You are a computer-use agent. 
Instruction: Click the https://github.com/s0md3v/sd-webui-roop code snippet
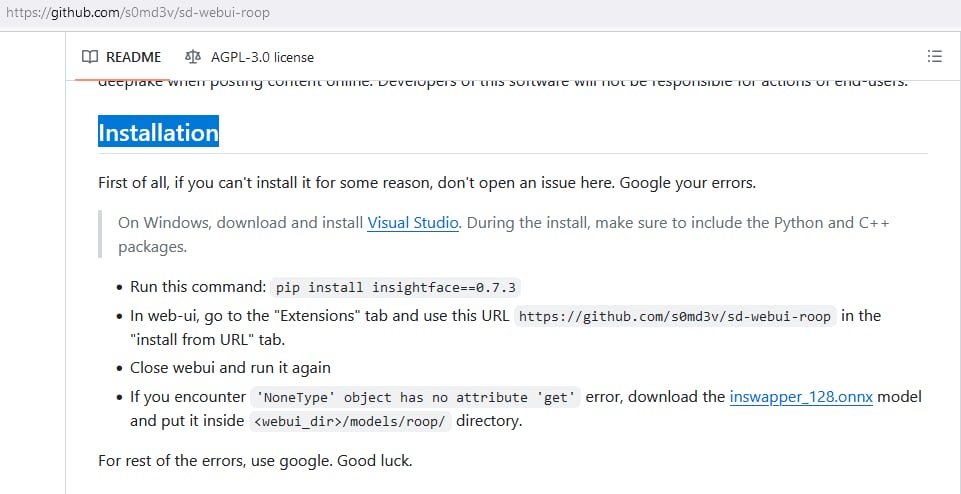point(675,316)
